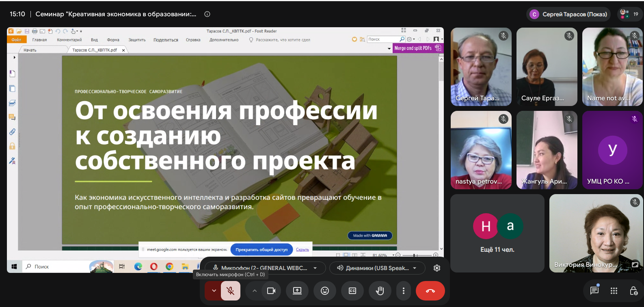Screen dimensions: 644x307
Task: Open the tab list dropdown arrow
Action: pyautogui.click(x=389, y=49)
